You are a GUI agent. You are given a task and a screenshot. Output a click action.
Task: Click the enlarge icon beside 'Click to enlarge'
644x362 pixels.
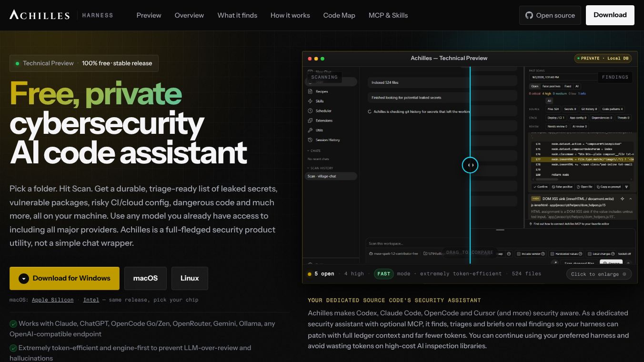tap(624, 274)
